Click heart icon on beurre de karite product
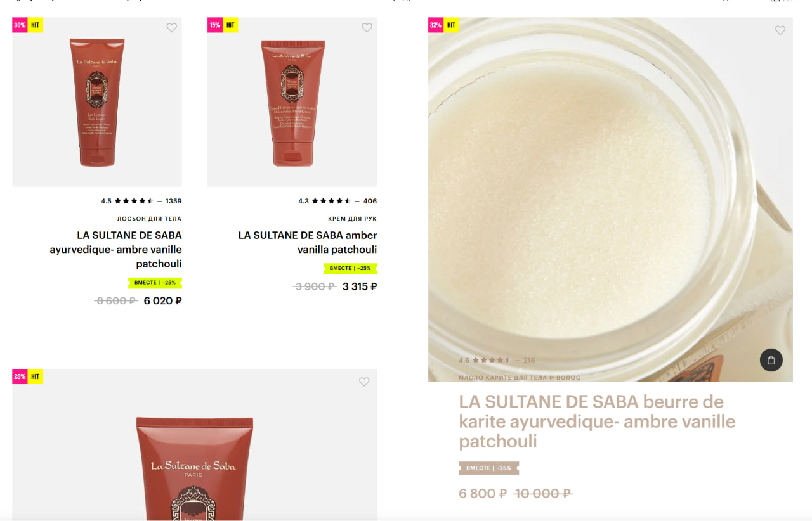Screen dimensions: 812x521 click(780, 30)
